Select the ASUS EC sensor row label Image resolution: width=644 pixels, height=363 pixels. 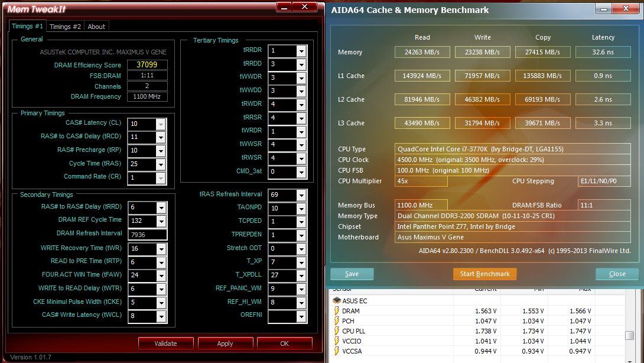(x=355, y=301)
